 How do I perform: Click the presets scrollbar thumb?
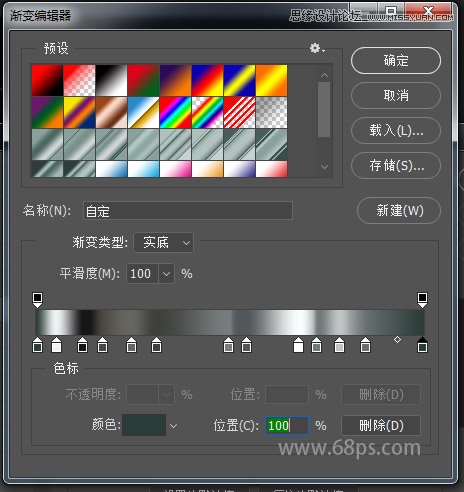point(324,109)
